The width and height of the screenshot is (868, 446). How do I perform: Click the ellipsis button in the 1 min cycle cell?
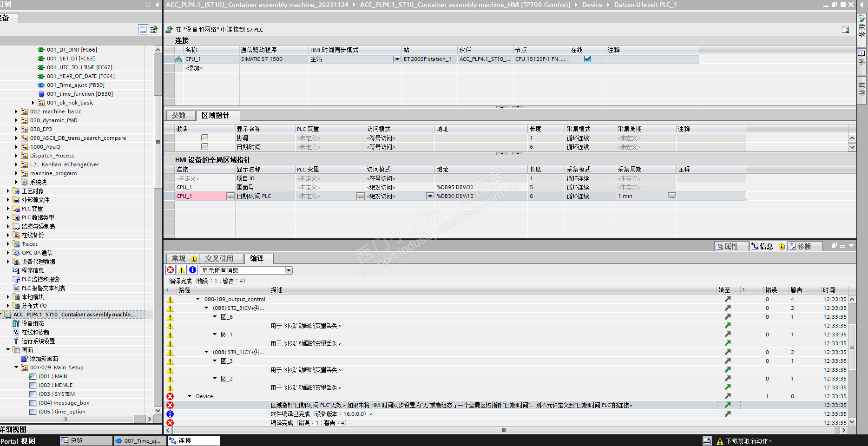(x=672, y=197)
